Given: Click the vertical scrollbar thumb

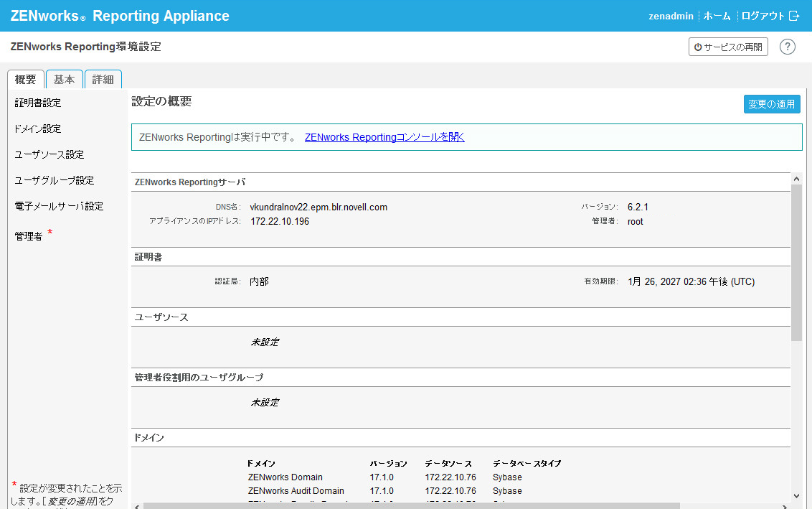Looking at the screenshot, I should click(x=796, y=262).
